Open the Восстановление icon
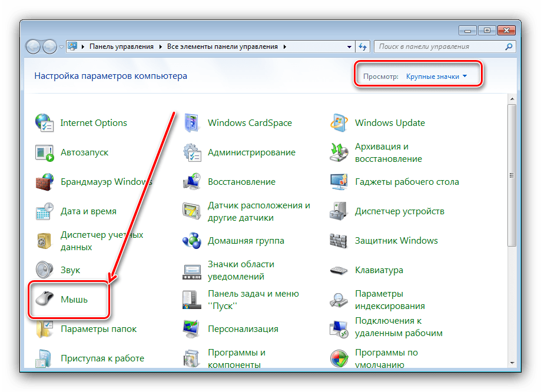541x392 pixels. pyautogui.click(x=192, y=182)
